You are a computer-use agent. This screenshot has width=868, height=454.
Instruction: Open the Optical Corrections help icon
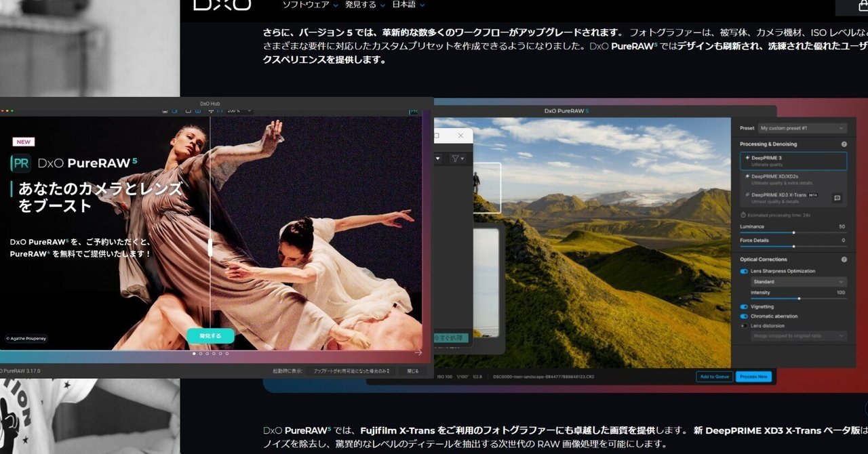(844, 259)
